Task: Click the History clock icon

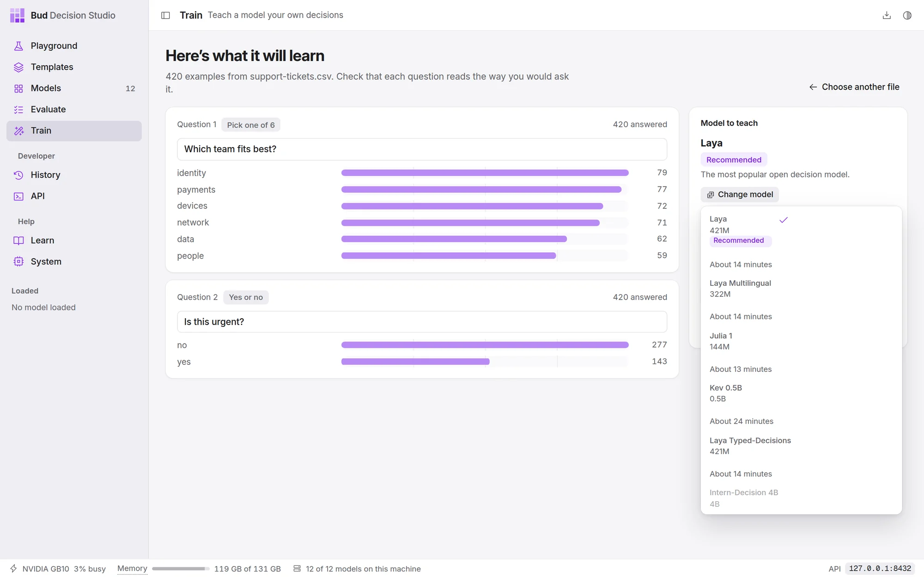Action: click(x=18, y=175)
